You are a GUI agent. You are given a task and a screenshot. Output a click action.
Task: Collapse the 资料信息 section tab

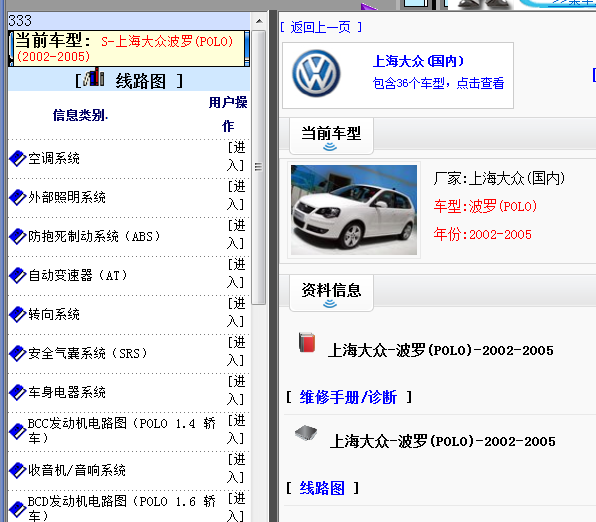coord(331,293)
